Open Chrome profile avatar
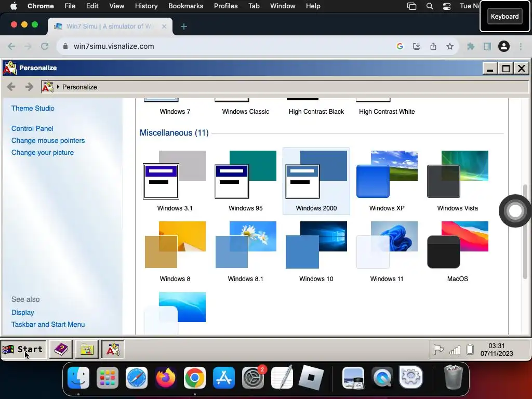The width and height of the screenshot is (532, 399). (x=504, y=46)
